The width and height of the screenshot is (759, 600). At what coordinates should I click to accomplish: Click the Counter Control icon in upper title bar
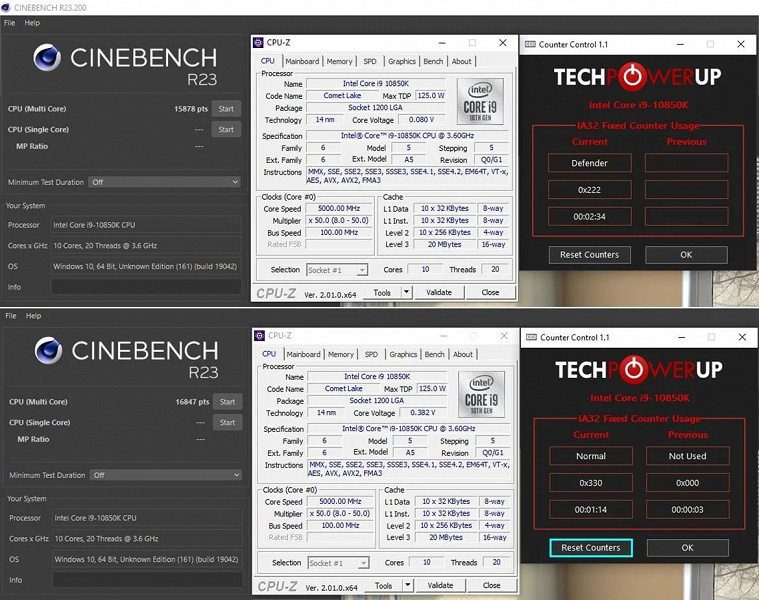click(530, 45)
